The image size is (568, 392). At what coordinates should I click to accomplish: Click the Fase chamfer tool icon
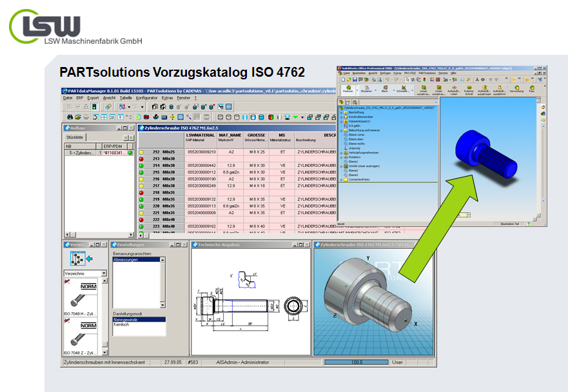click(533, 88)
